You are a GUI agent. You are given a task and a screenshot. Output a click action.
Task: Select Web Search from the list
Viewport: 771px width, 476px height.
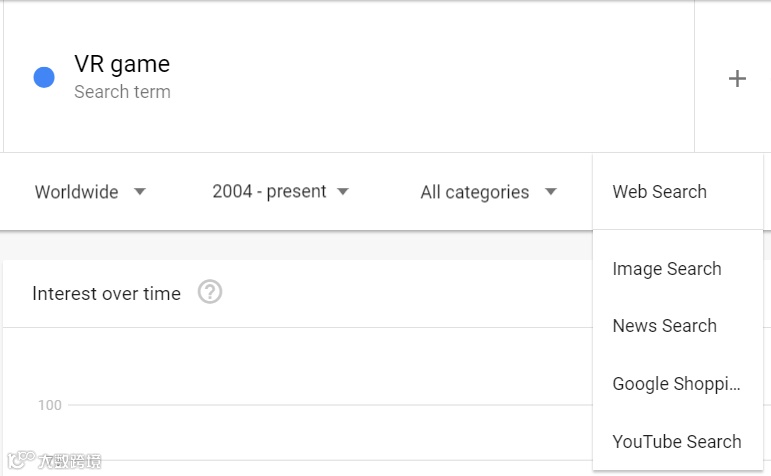(x=659, y=192)
